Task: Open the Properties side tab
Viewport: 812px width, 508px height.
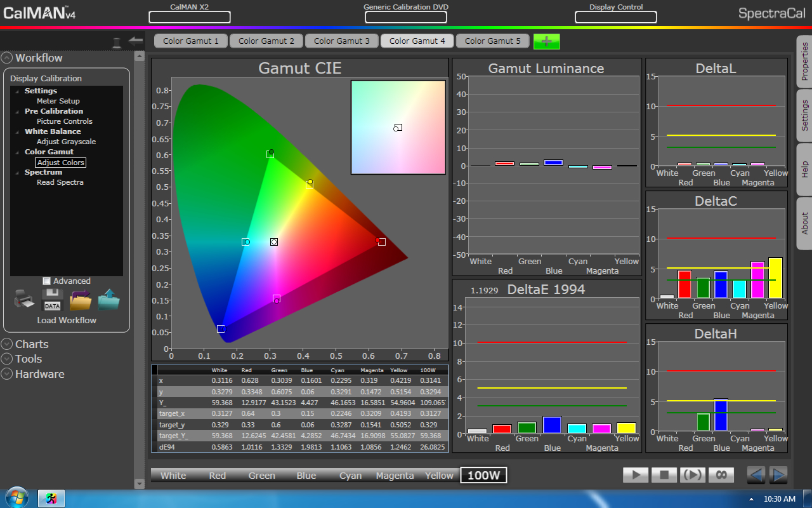Action: [x=804, y=62]
